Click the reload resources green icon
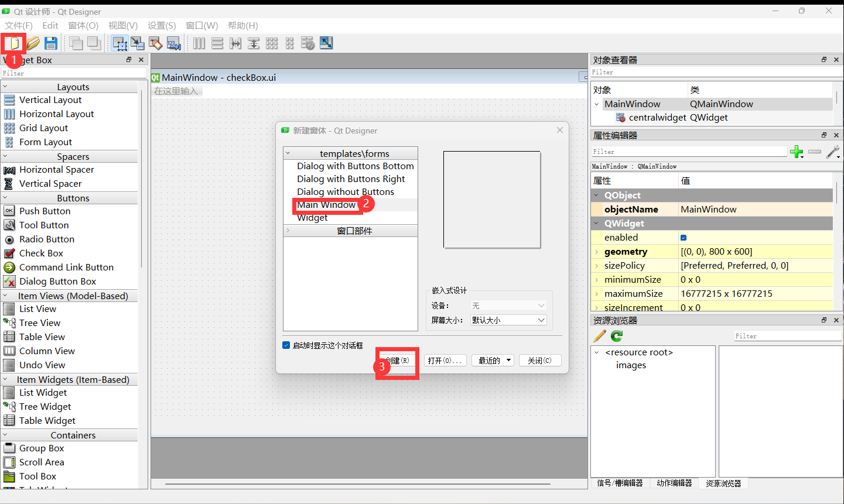This screenshot has width=844, height=504. coord(617,335)
